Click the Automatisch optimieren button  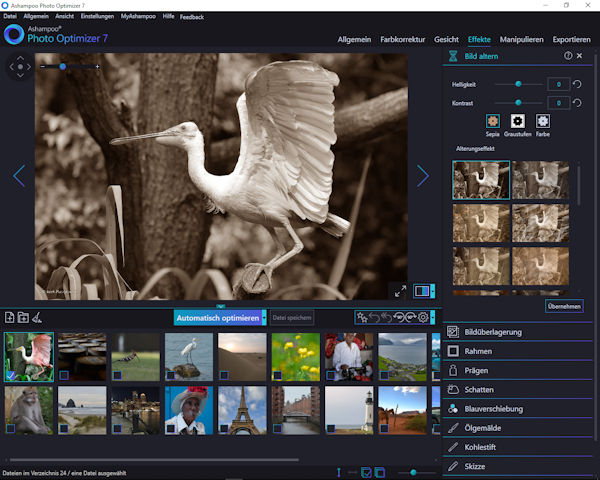(218, 318)
